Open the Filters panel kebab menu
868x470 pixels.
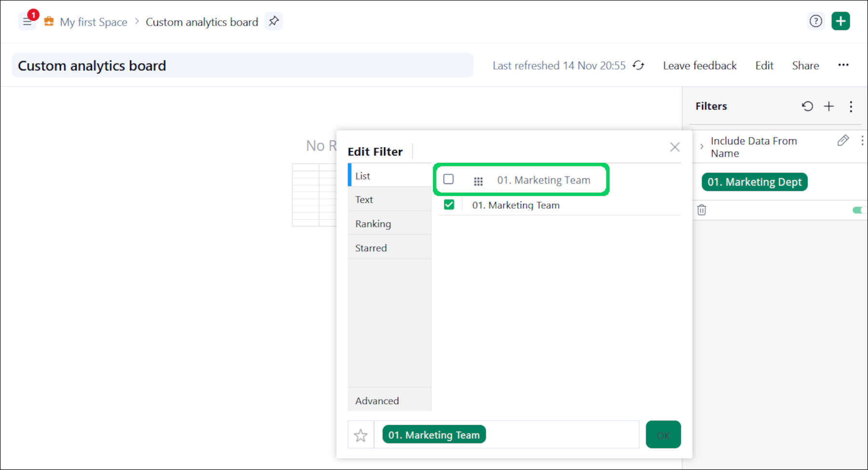pyautogui.click(x=851, y=106)
